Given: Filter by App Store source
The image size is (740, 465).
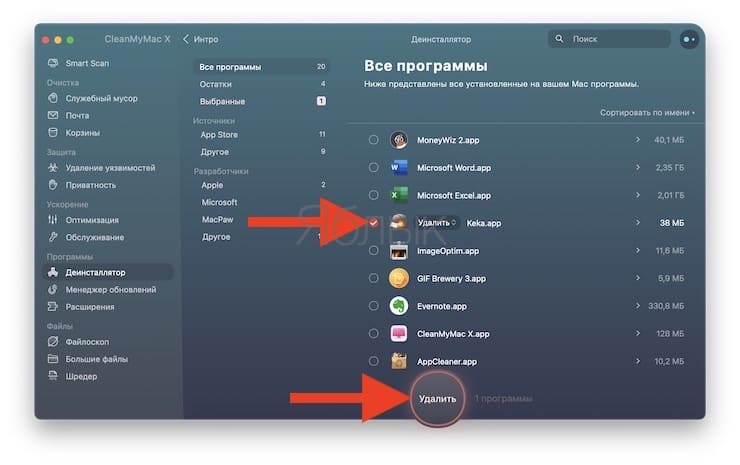Looking at the screenshot, I should tap(261, 135).
